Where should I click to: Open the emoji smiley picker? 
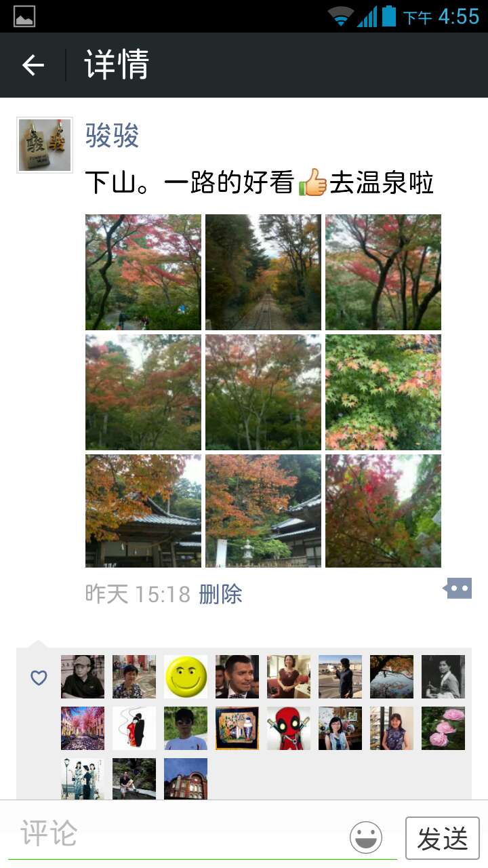pyautogui.click(x=366, y=837)
